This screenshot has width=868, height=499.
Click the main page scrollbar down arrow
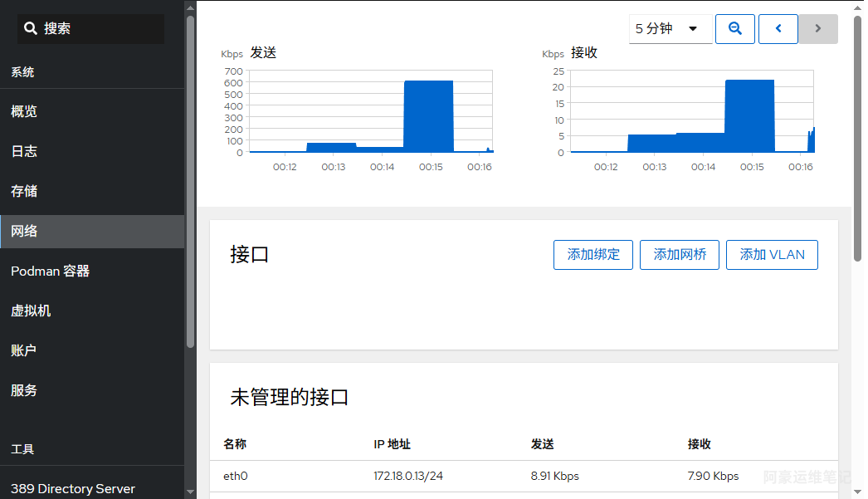857,492
